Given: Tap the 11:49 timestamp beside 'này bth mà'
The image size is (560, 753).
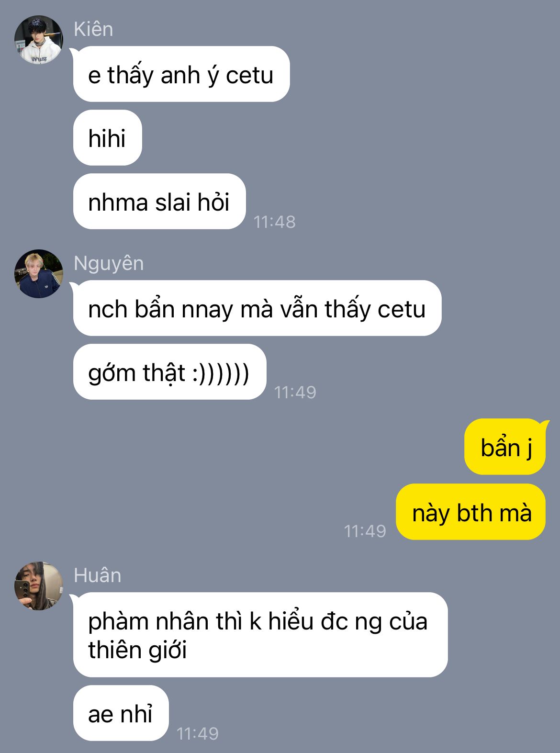Looking at the screenshot, I should (365, 530).
